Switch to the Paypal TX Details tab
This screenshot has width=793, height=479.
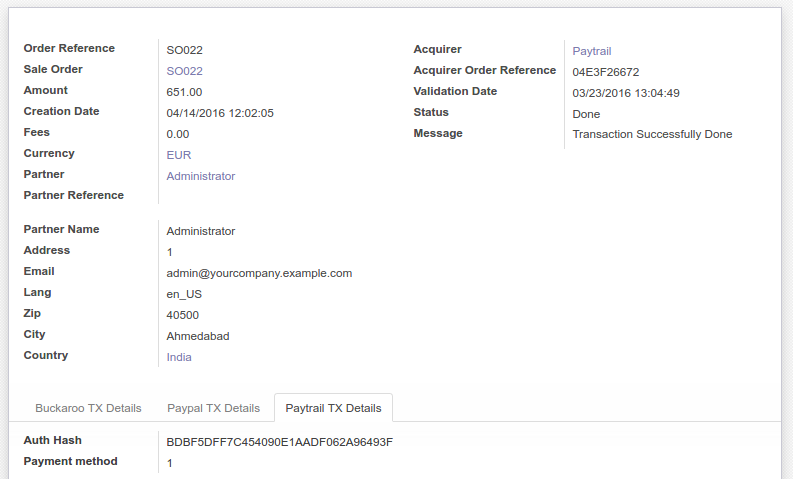click(213, 408)
